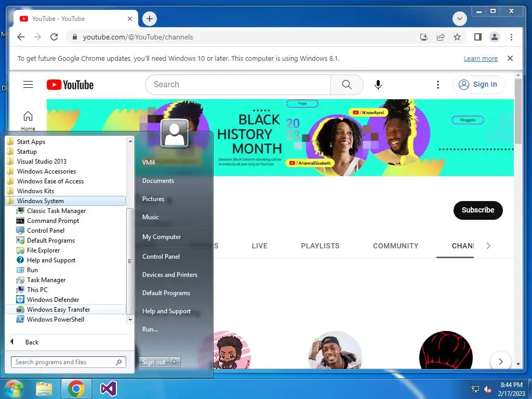Open Devices and Printers
The image size is (532, 399).
click(170, 275)
